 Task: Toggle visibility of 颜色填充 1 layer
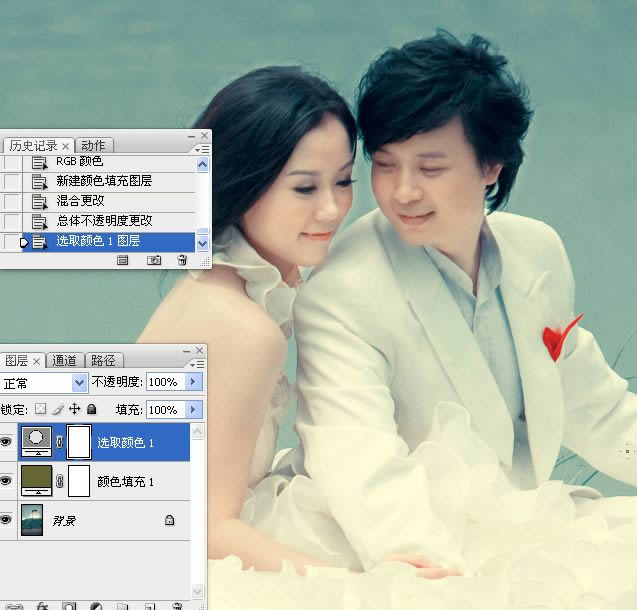tap(7, 481)
